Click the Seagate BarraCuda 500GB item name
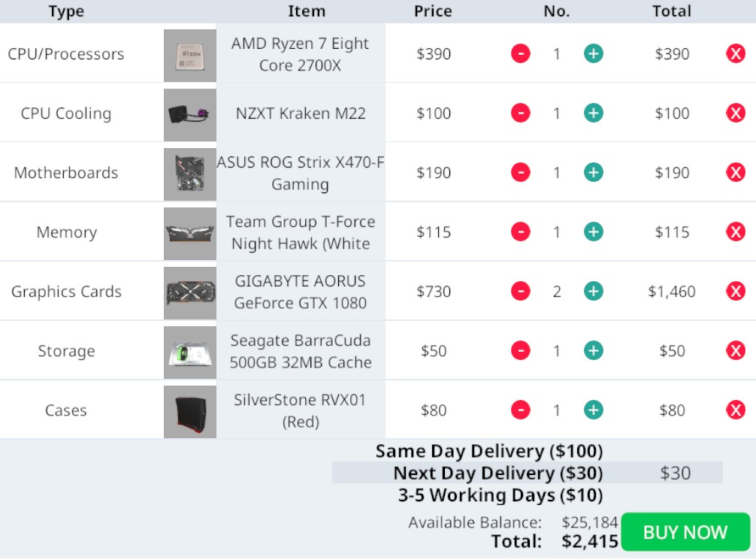This screenshot has height=560, width=756. click(301, 351)
